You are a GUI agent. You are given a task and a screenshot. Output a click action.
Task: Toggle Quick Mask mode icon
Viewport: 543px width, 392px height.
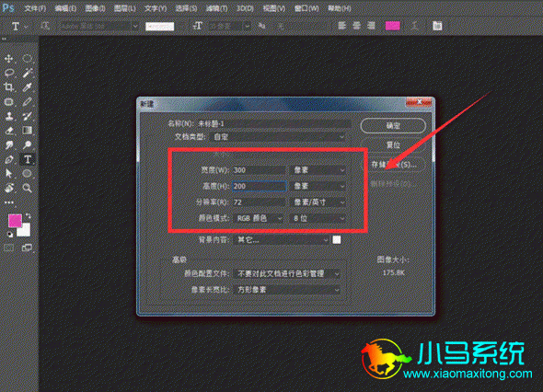pyautogui.click(x=9, y=248)
